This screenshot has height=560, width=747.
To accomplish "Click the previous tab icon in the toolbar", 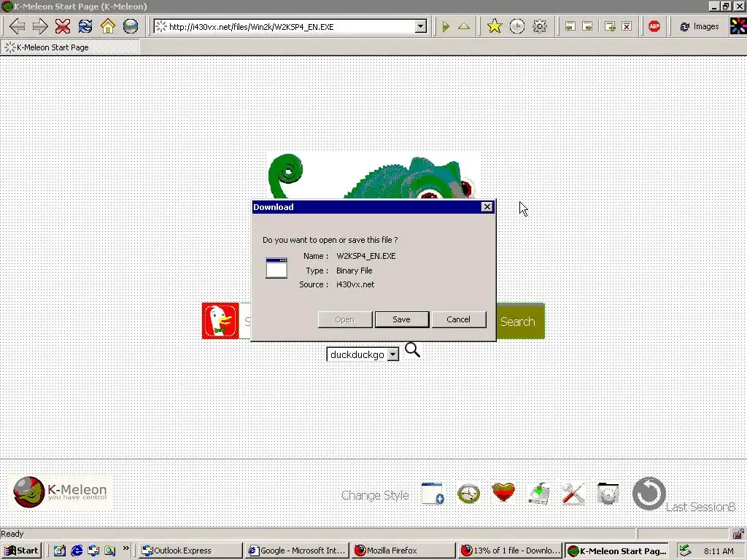I will tap(570, 27).
